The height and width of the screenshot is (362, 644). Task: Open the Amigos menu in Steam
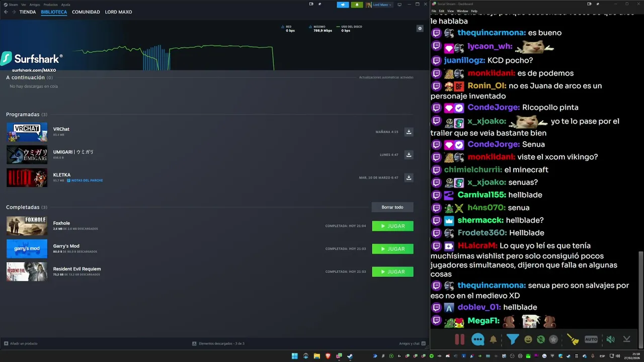pyautogui.click(x=35, y=5)
